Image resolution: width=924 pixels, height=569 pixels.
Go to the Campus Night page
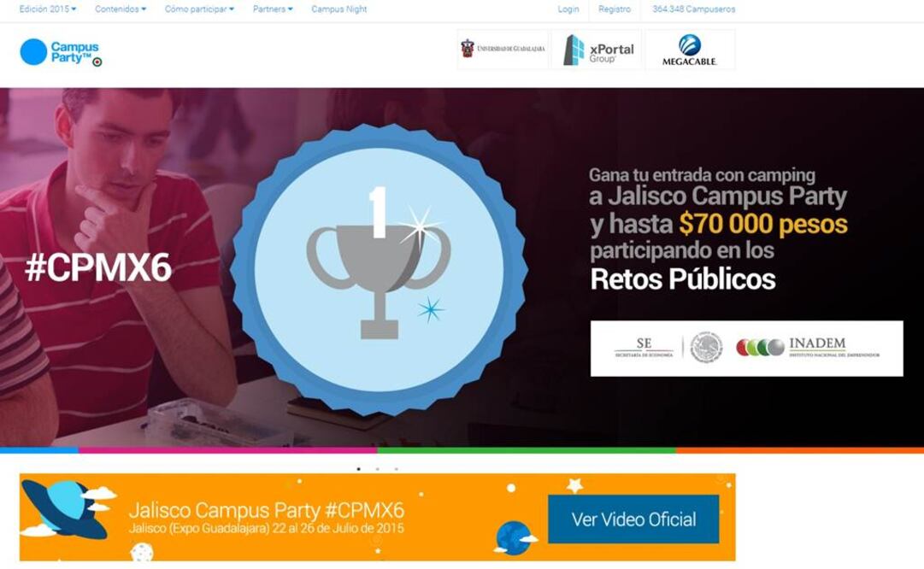tap(338, 9)
